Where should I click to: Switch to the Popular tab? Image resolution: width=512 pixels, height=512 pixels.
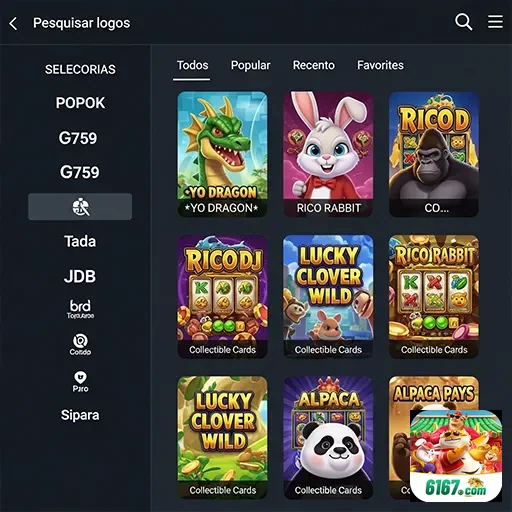pyautogui.click(x=251, y=65)
